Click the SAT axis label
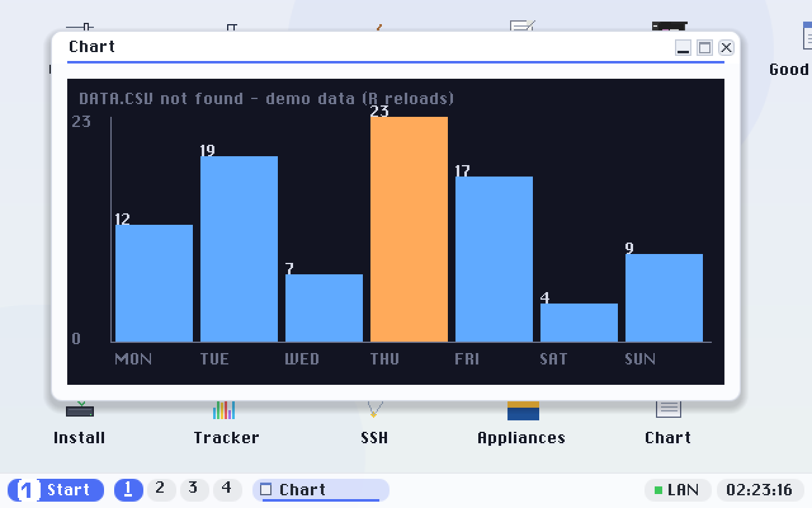812x508 pixels. click(x=554, y=359)
